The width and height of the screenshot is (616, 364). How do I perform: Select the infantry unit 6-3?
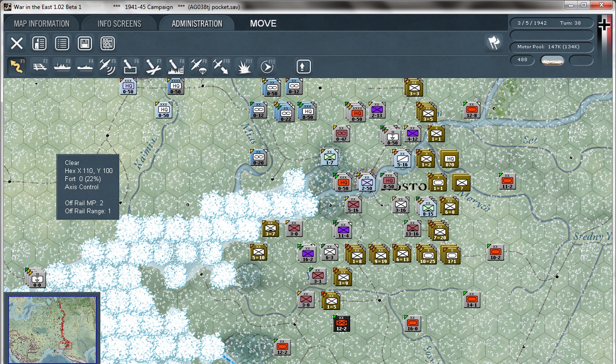coord(329,253)
